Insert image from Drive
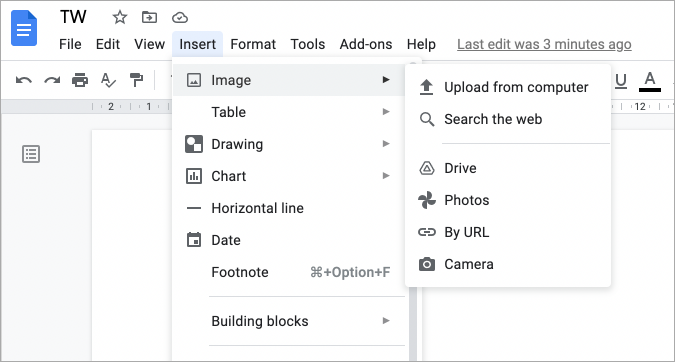 click(508, 168)
